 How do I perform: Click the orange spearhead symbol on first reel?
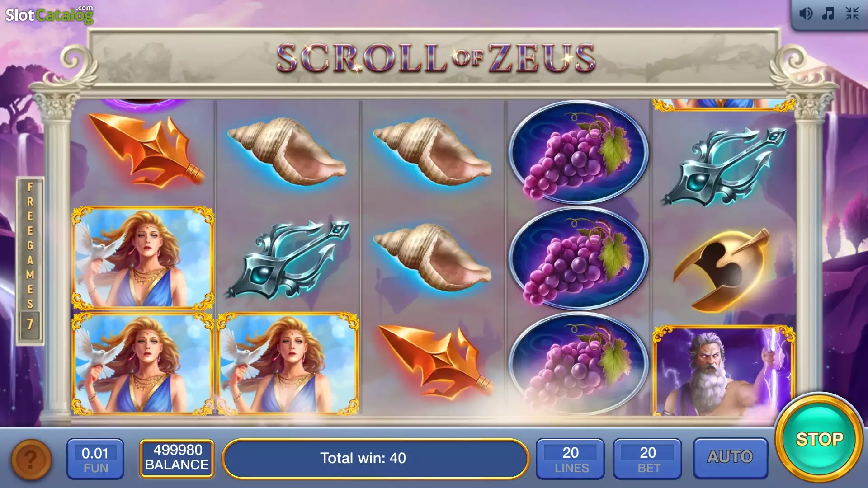coord(146,151)
